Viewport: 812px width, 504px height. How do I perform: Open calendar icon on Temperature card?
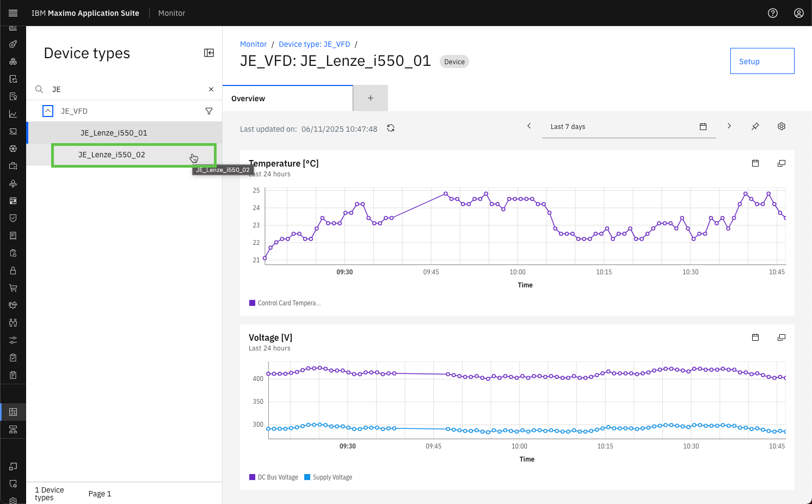click(x=755, y=163)
